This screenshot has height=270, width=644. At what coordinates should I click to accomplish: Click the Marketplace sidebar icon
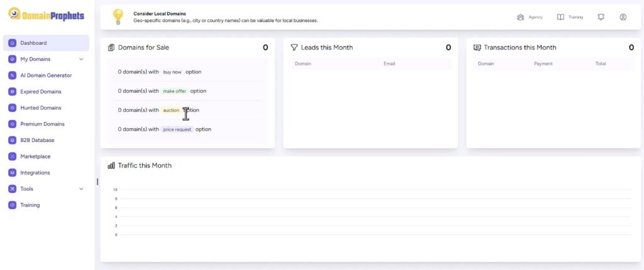tap(13, 156)
